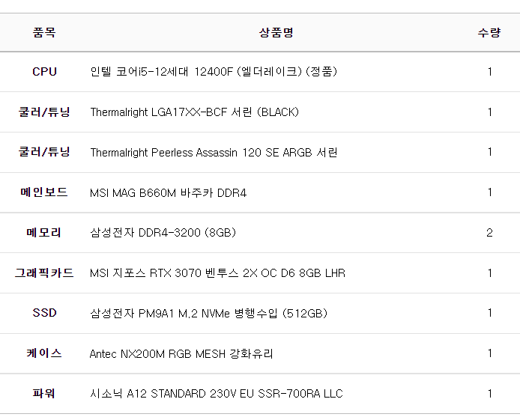Click memory quantity value 2
Screen dimensions: 520x420
(489, 233)
